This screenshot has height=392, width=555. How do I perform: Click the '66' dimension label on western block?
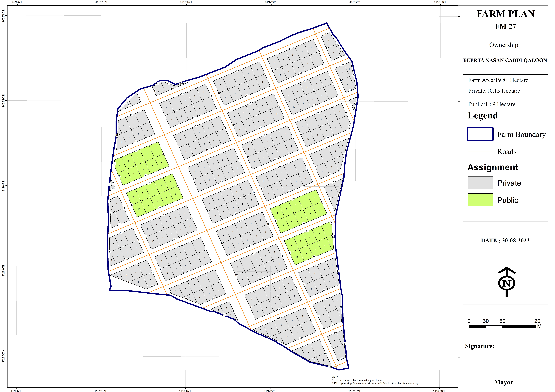[127, 259]
